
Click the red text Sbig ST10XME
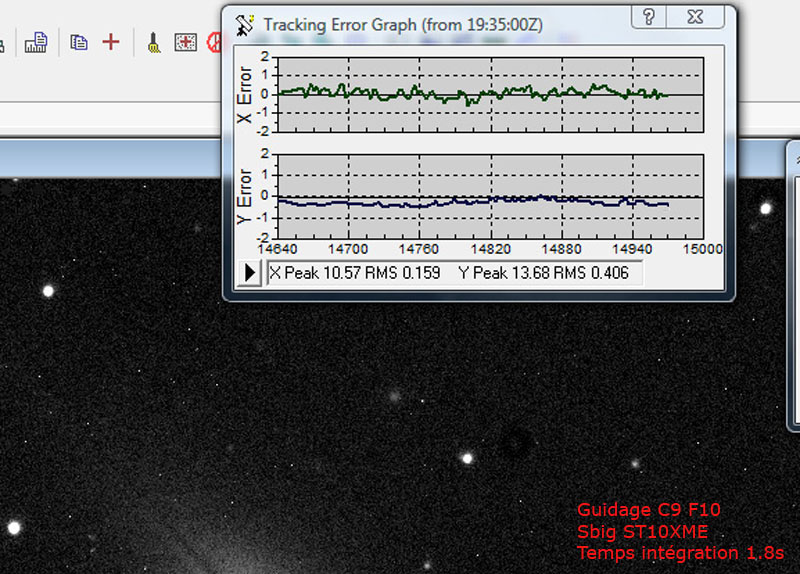point(642,532)
